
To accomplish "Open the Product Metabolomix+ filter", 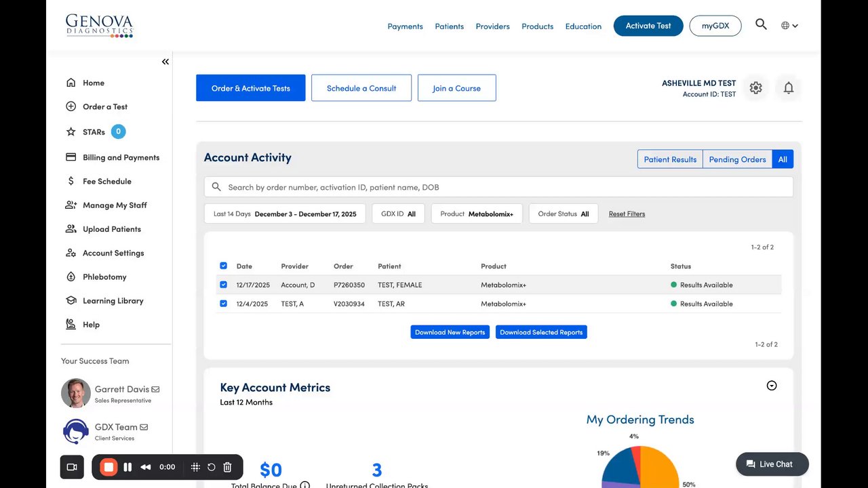I will tap(477, 213).
